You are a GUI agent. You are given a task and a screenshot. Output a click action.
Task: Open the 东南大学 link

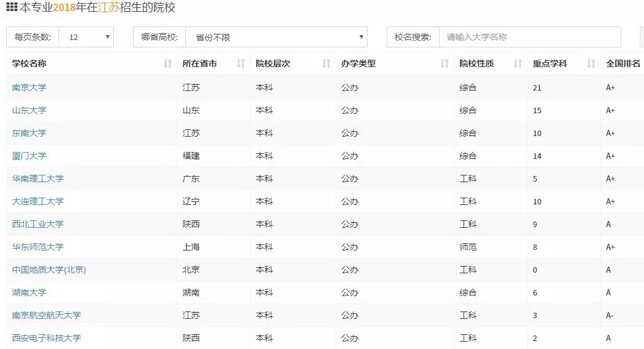[x=29, y=133]
